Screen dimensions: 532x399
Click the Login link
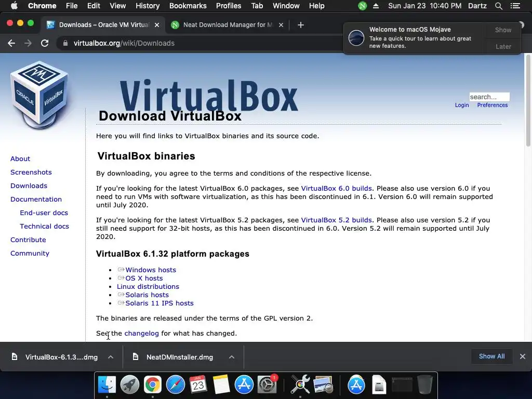[462, 105]
